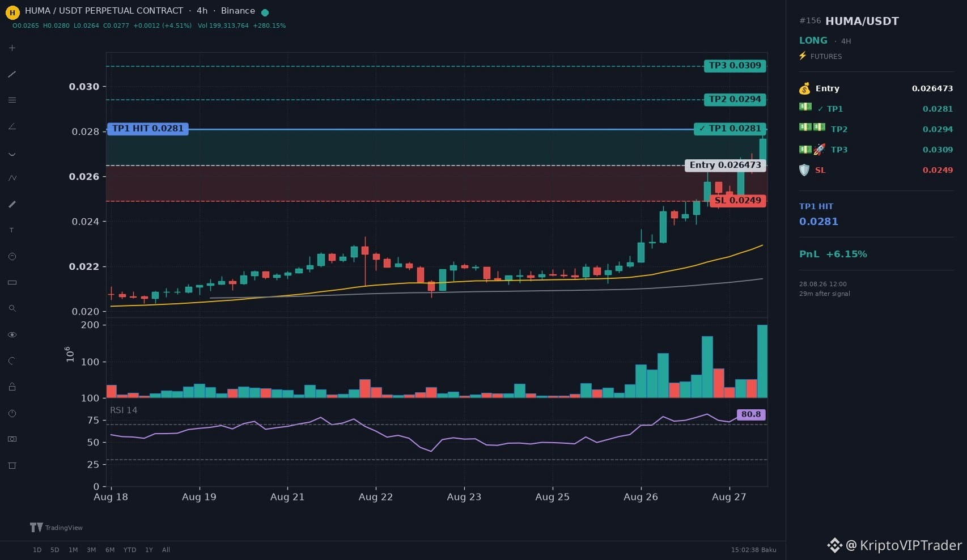
Task: Select the angle drawing tool
Action: (12, 126)
